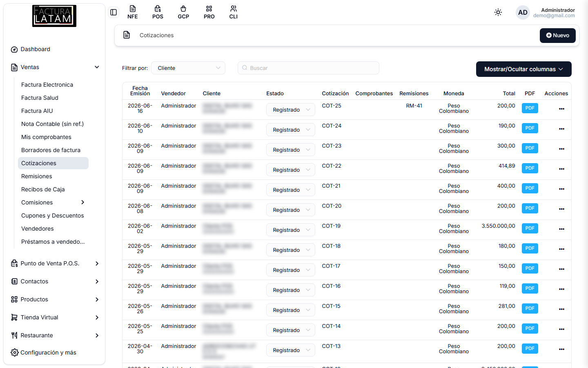Open the GCP shortcut

[183, 12]
